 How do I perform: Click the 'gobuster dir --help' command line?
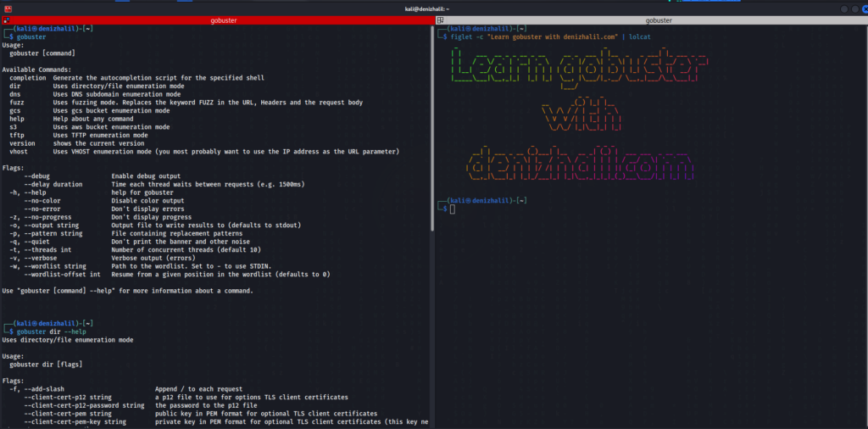(58, 331)
